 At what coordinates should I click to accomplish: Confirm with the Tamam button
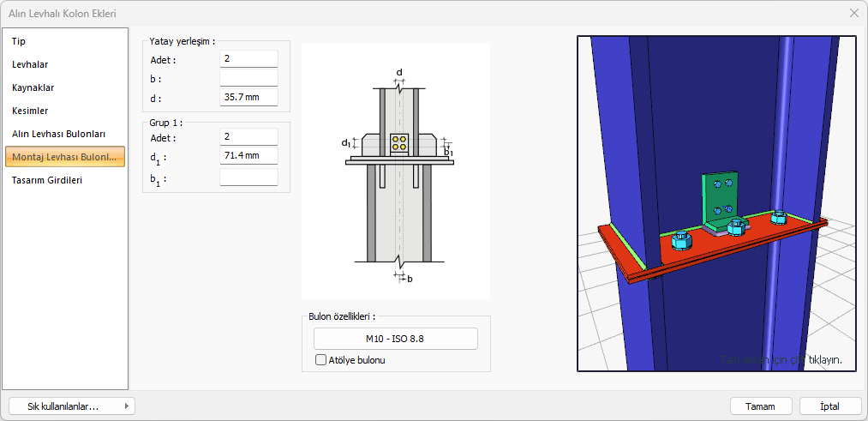point(760,406)
